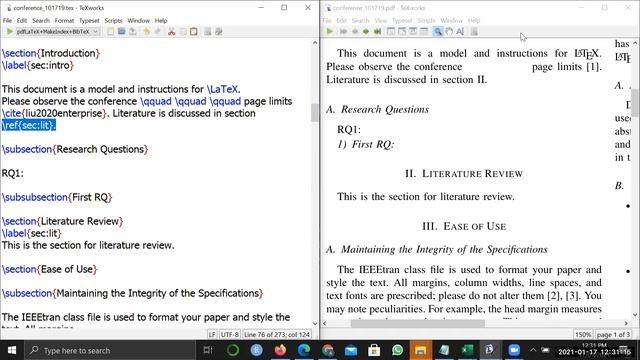Click the rightmost icon in PDF toolbar
This screenshot has height=360, width=640.
click(474, 31)
